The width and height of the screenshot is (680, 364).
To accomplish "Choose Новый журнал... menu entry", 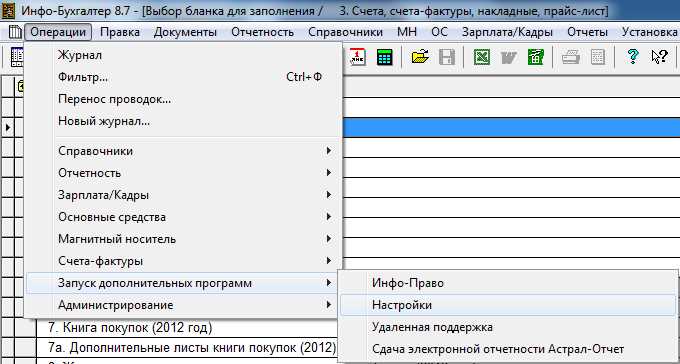I will (x=184, y=121).
